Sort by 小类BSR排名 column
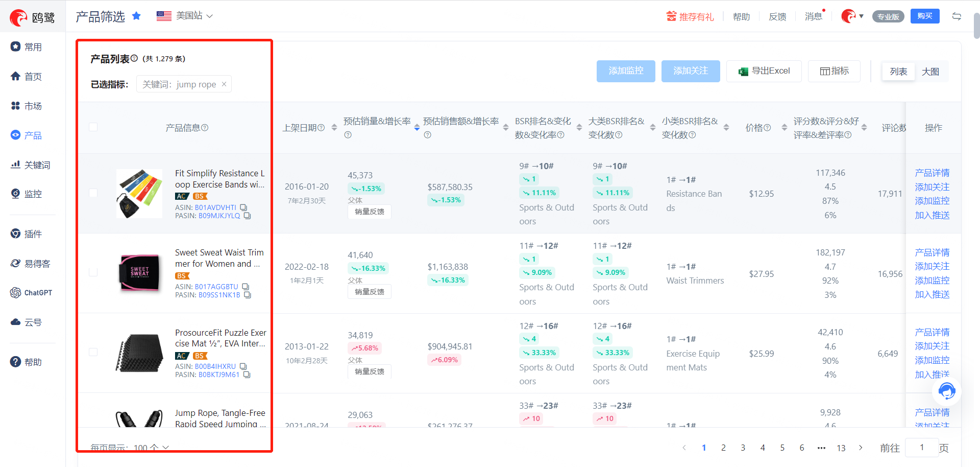This screenshot has width=980, height=467. (x=726, y=127)
